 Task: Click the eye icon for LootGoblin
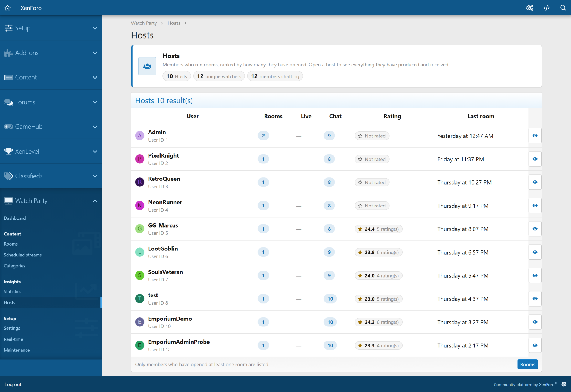pos(535,252)
